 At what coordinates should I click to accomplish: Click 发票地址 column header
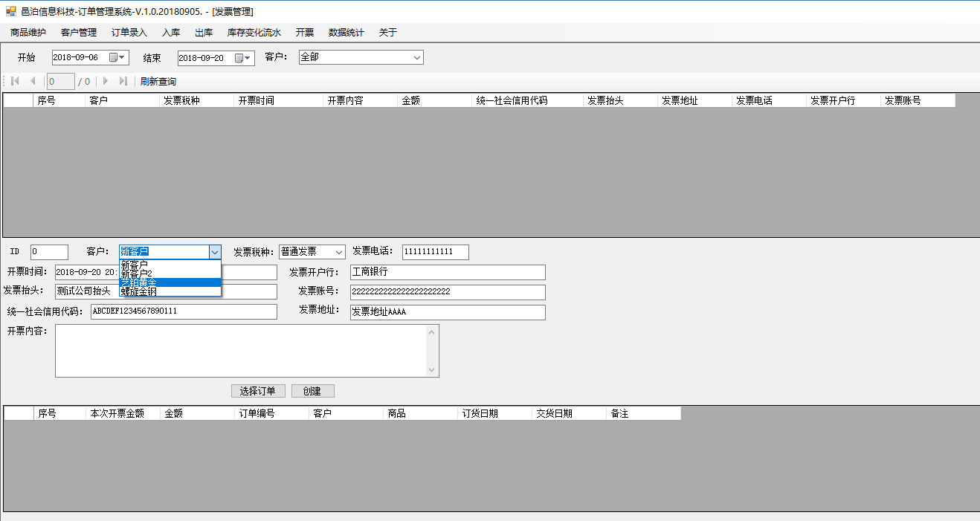[695, 100]
